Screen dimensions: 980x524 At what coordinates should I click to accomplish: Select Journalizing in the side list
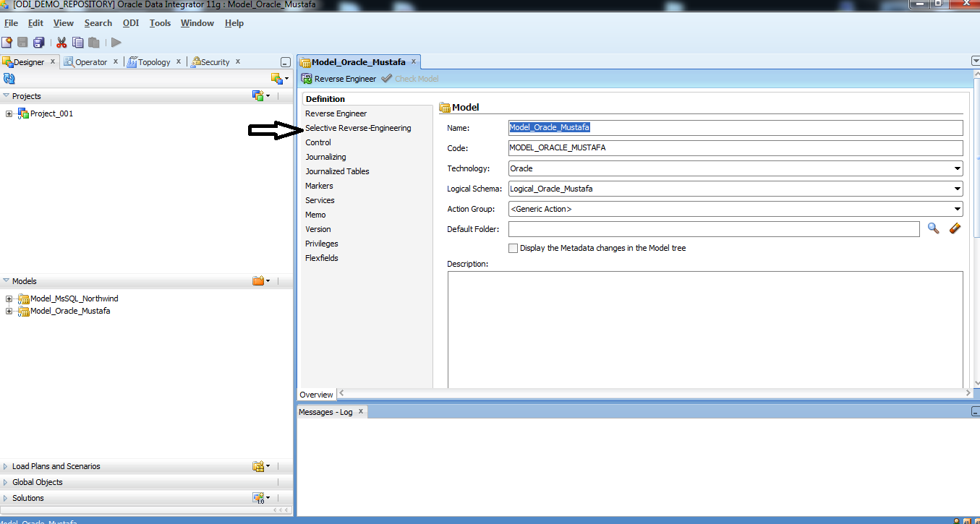point(325,157)
